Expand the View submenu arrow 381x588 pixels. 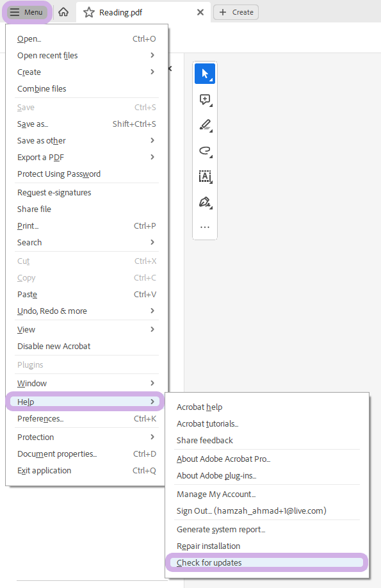tap(152, 330)
